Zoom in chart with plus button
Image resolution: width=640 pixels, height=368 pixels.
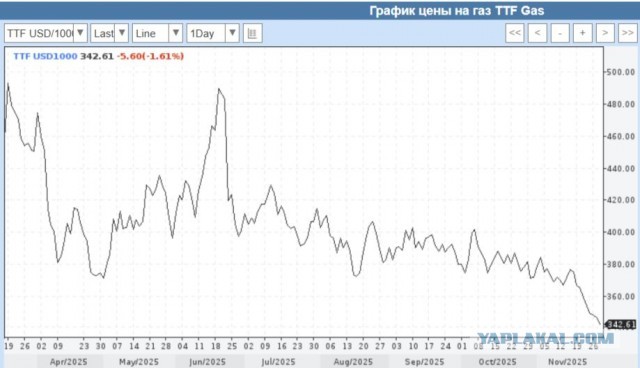click(x=582, y=33)
